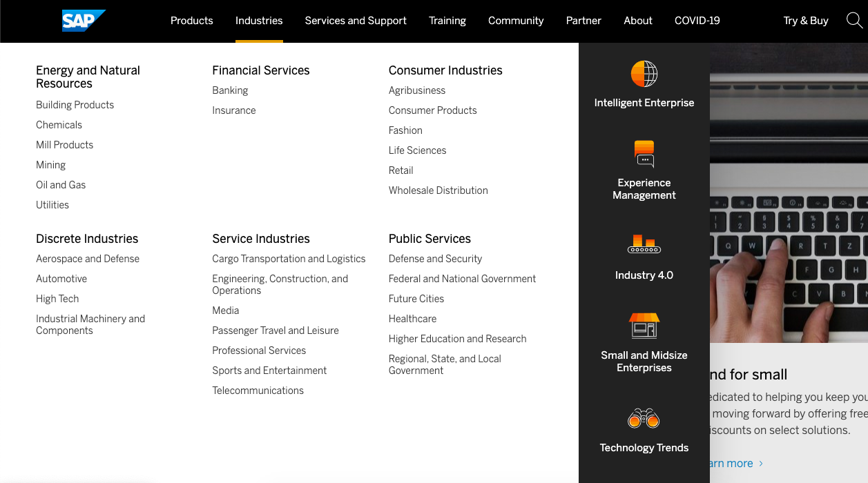Screen dimensions: 868x483
Task: Open Wholesale Distribution link
Action: coord(438,190)
